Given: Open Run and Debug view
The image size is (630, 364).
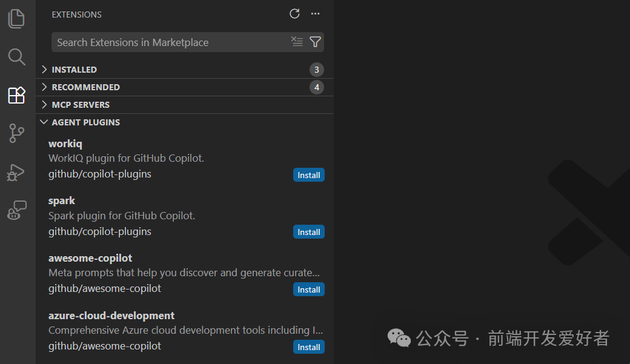Looking at the screenshot, I should point(17,173).
